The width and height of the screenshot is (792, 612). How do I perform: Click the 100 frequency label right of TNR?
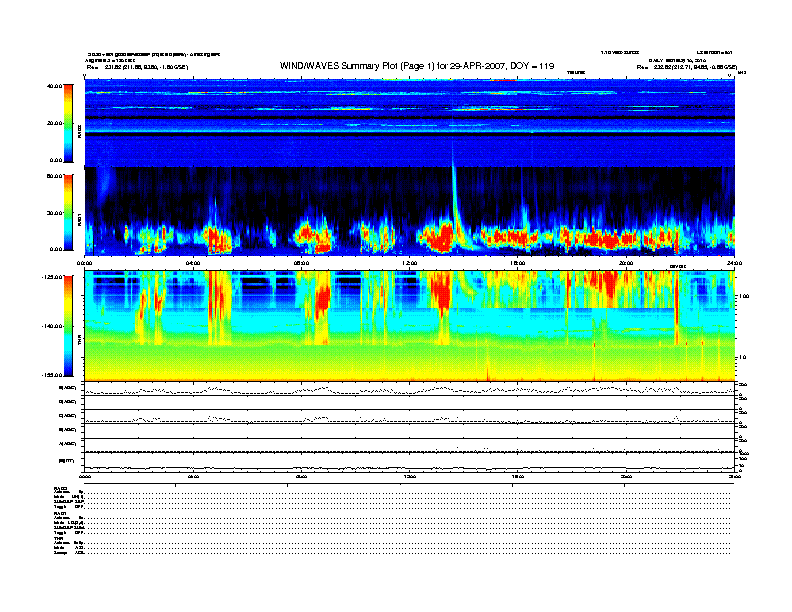pos(744,296)
